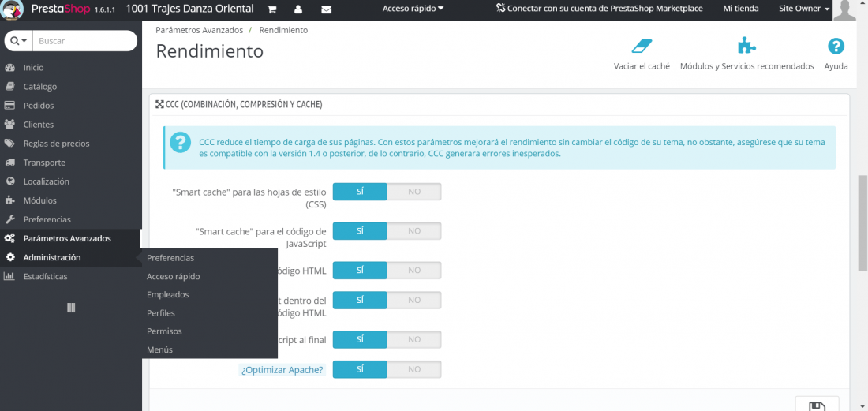
Task: Click the Estadísticas bar chart icon
Action: point(9,276)
